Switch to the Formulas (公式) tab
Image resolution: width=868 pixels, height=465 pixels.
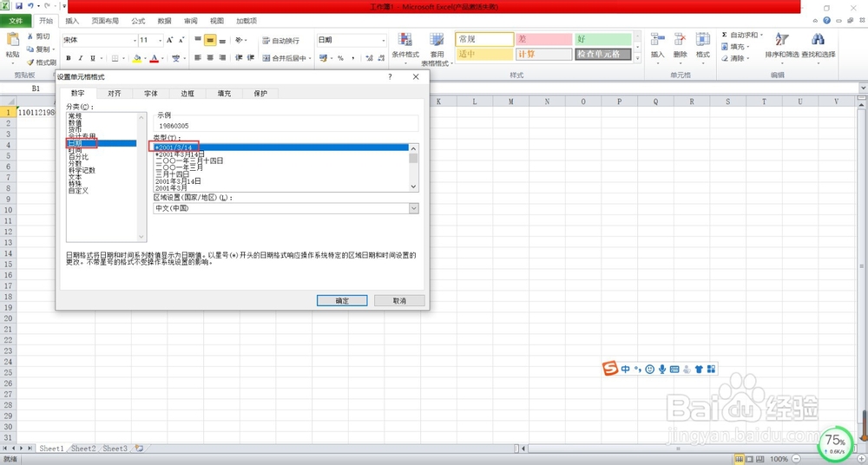[138, 21]
